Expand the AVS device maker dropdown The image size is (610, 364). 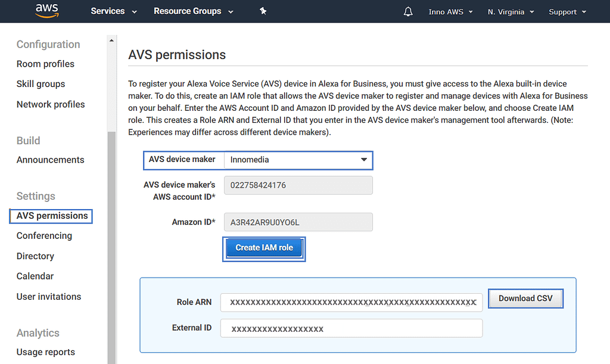pyautogui.click(x=298, y=160)
